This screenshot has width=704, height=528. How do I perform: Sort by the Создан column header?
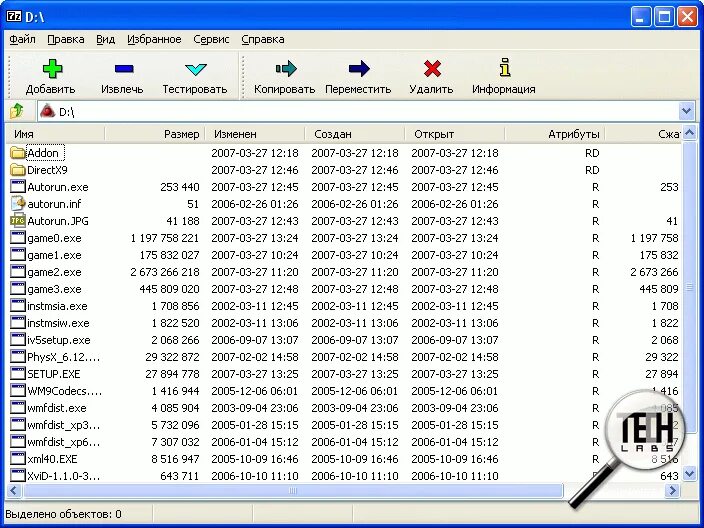pyautogui.click(x=355, y=134)
